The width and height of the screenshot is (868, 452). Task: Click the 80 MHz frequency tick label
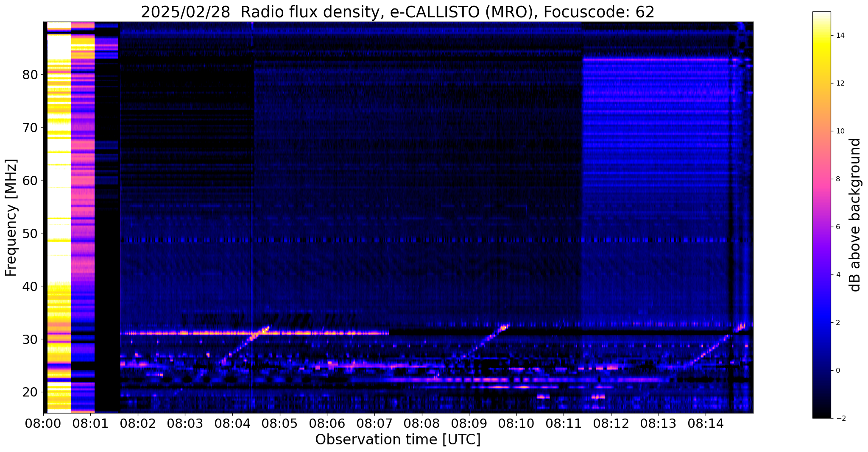pos(30,75)
